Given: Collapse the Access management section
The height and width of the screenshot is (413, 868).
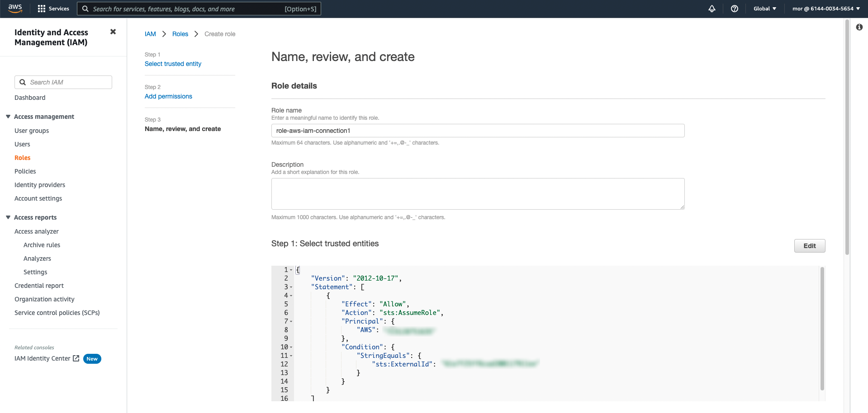Looking at the screenshot, I should click(x=8, y=117).
